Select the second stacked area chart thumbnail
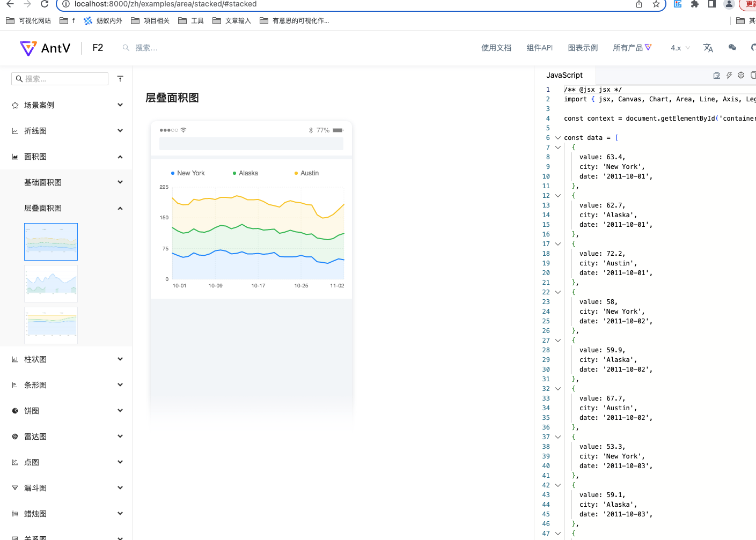This screenshot has width=756, height=540. [x=50, y=283]
